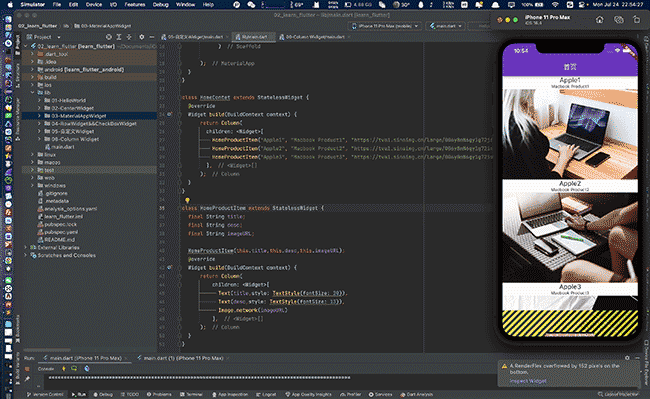The image size is (650, 399).
Task: Open Resource Manager vertical tab
Action: (x=17, y=119)
